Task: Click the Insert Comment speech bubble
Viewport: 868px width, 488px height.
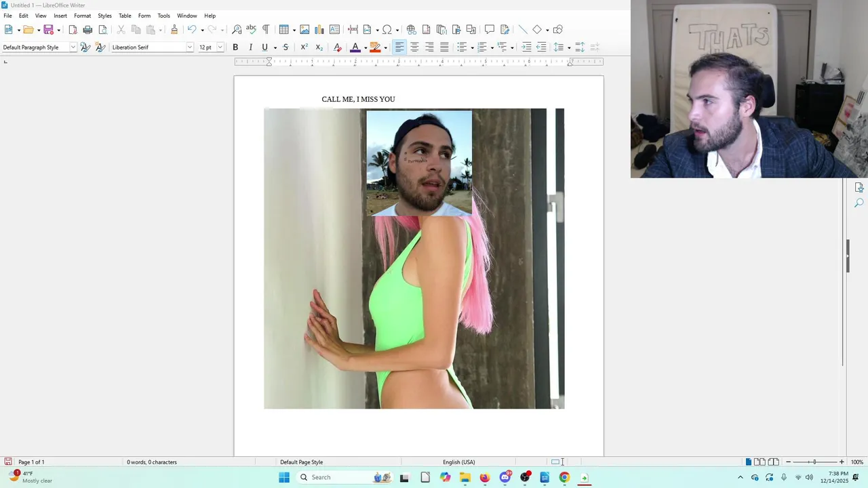Action: pos(489,29)
